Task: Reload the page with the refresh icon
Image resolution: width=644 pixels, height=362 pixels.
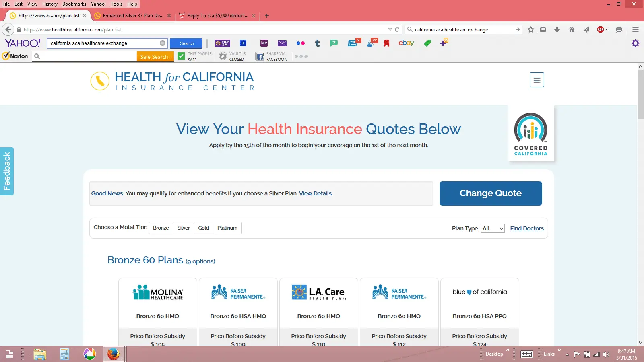Action: pos(397,29)
